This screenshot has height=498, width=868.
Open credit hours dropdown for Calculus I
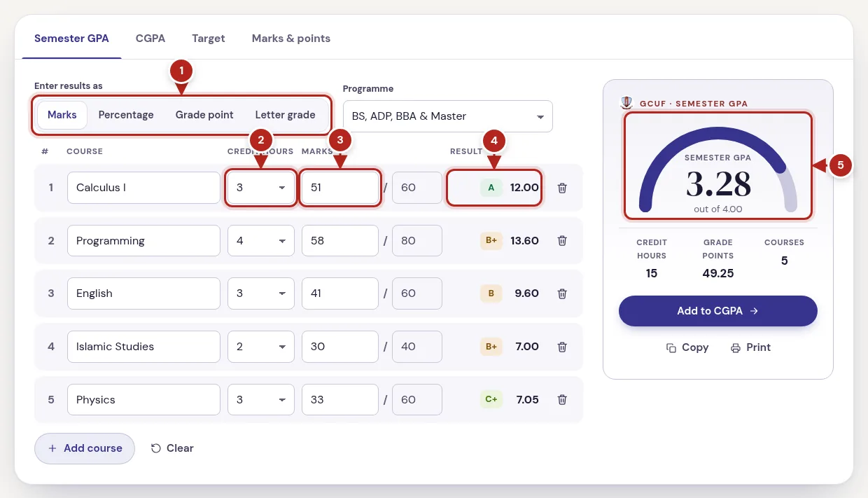(x=261, y=188)
